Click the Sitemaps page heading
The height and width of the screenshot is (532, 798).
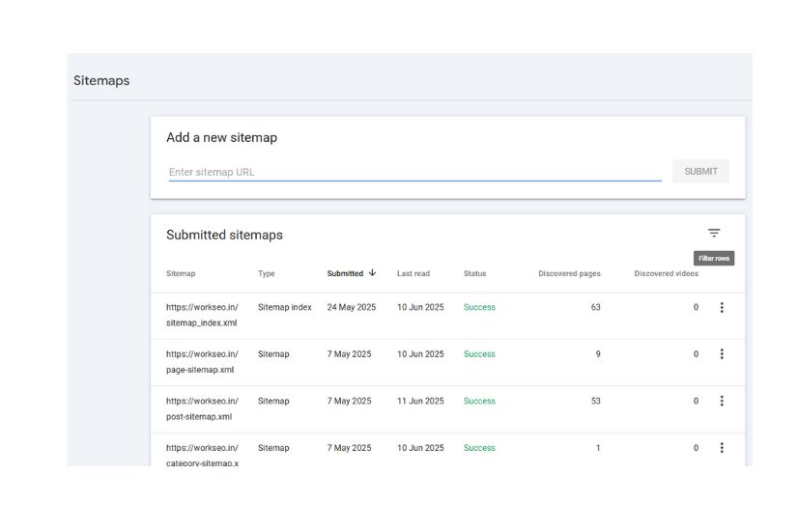click(101, 80)
